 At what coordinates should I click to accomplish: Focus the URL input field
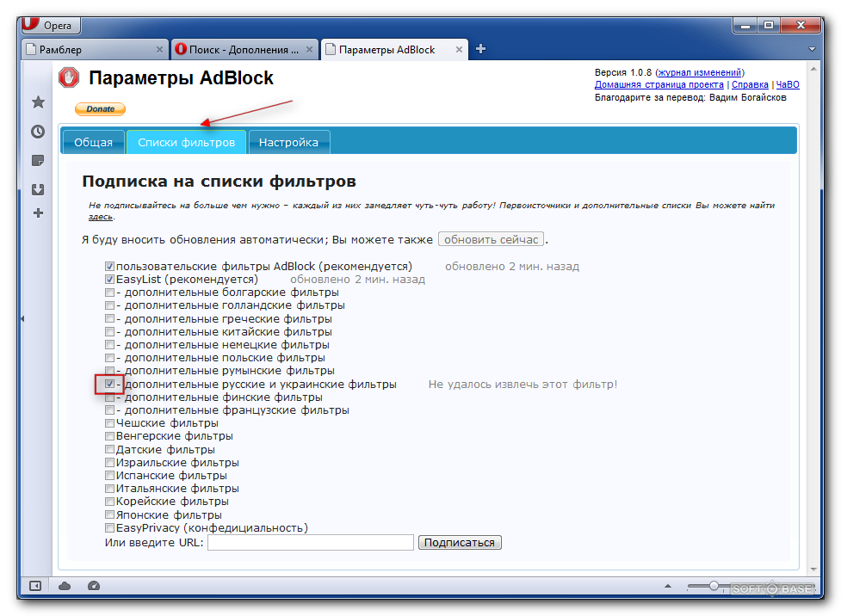point(311,543)
